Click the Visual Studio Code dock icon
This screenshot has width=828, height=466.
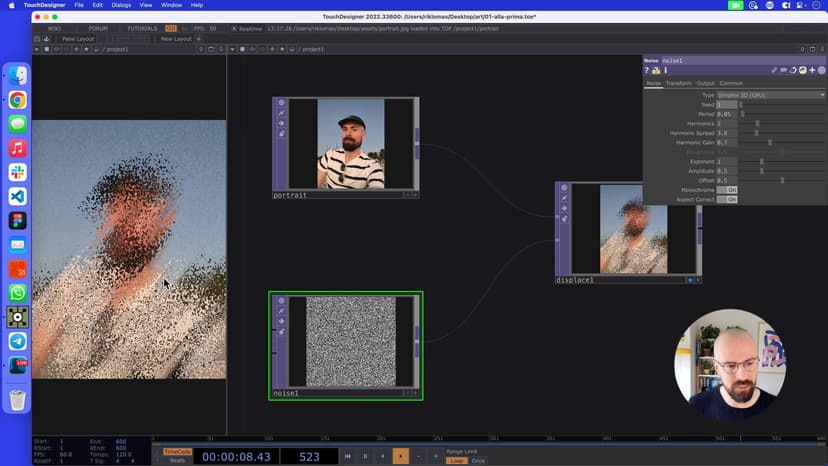point(17,197)
